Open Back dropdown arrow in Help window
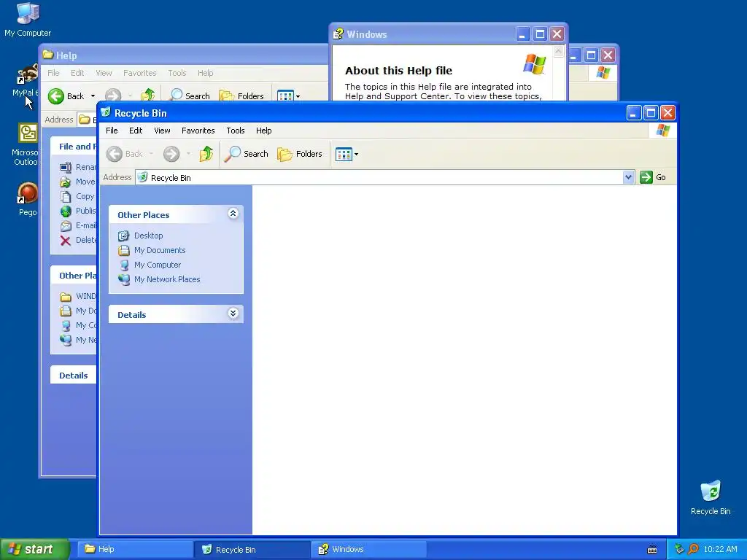The image size is (747, 560). (93, 96)
